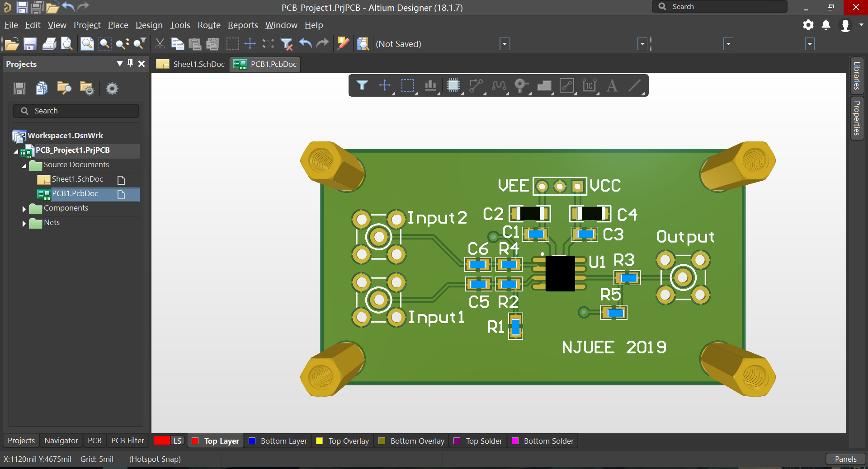Open the Design menu
The width and height of the screenshot is (868, 469).
[149, 25]
